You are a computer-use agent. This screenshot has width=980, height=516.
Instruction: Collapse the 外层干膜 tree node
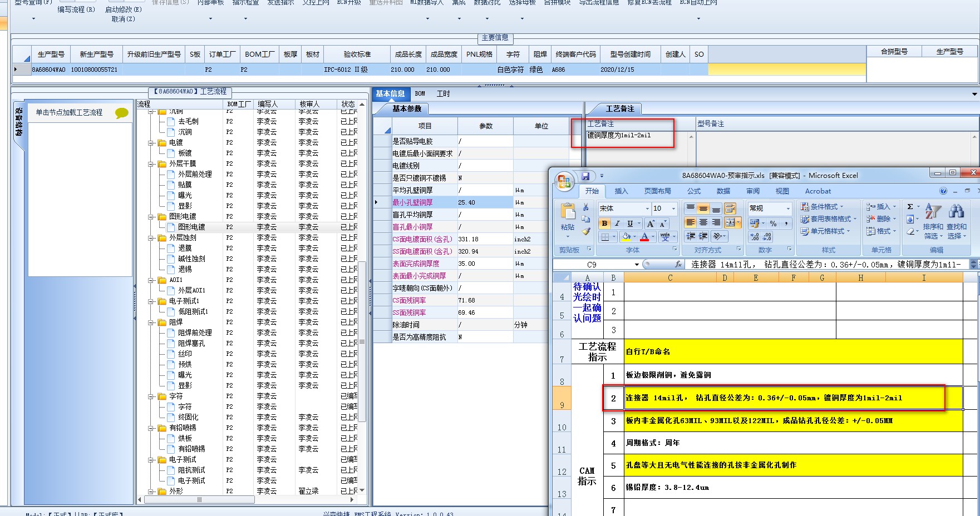point(151,164)
